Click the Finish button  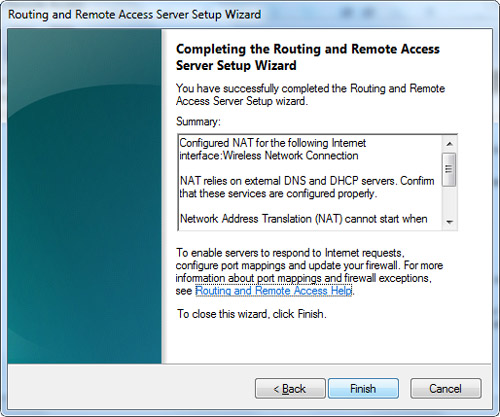pos(363,388)
